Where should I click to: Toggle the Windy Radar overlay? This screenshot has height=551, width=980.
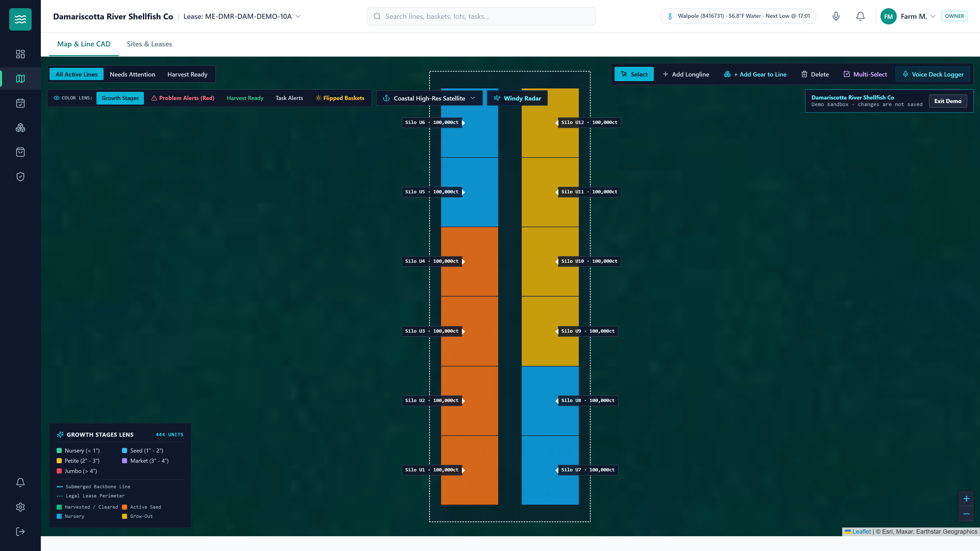pos(517,98)
